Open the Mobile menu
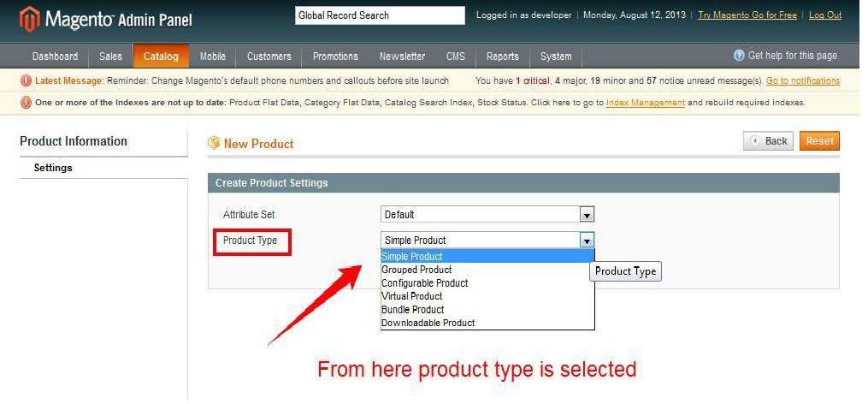This screenshot has width=868, height=404. (x=213, y=56)
